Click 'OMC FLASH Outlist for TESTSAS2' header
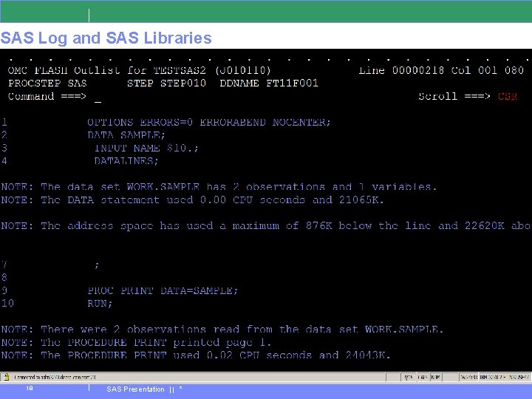The width and height of the screenshot is (532, 399). click(106, 70)
